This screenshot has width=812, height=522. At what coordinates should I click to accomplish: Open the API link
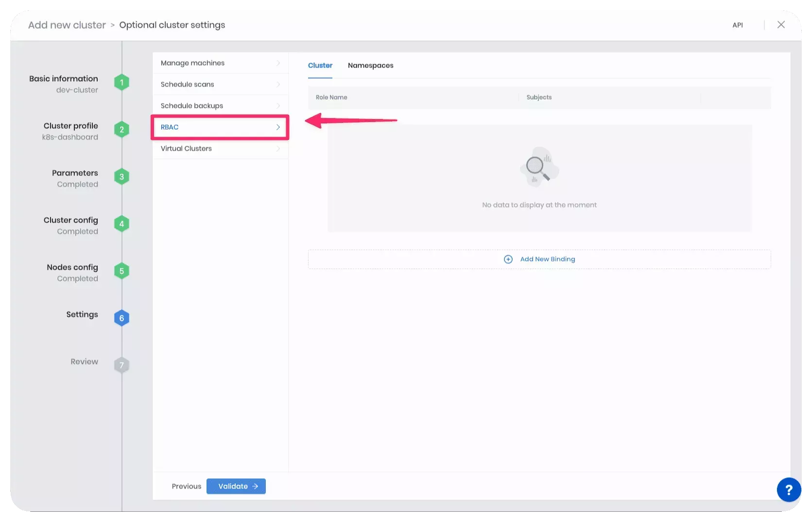738,25
